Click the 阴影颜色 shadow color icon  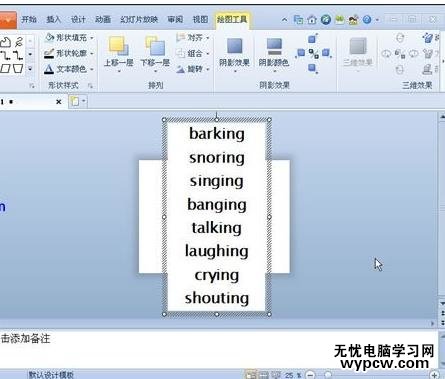coord(274,47)
